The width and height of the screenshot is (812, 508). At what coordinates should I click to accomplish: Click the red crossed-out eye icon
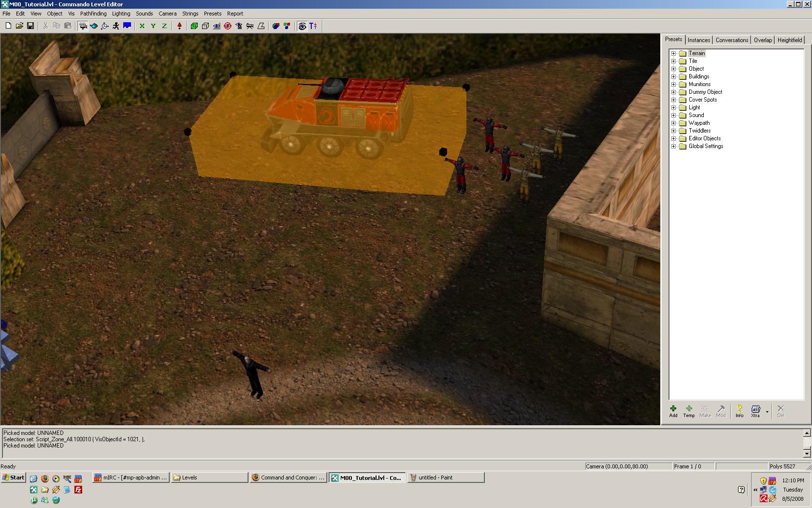pos(228,26)
